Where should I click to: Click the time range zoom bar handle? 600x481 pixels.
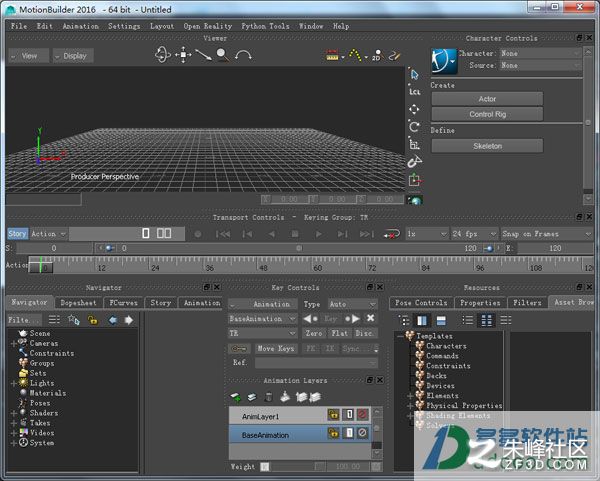299,248
